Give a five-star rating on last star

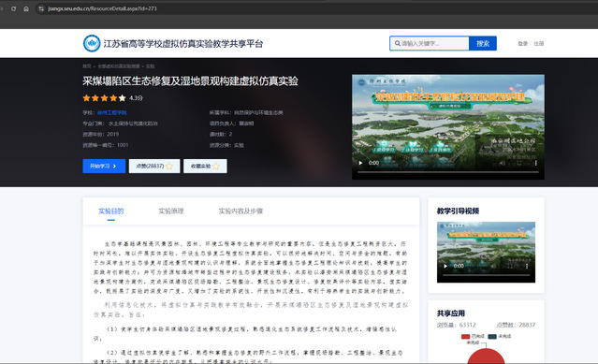tap(122, 98)
